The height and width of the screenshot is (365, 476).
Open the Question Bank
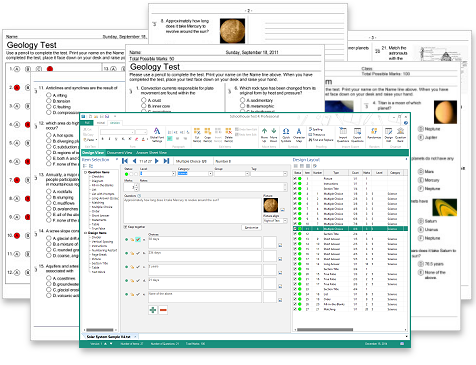tap(400, 135)
